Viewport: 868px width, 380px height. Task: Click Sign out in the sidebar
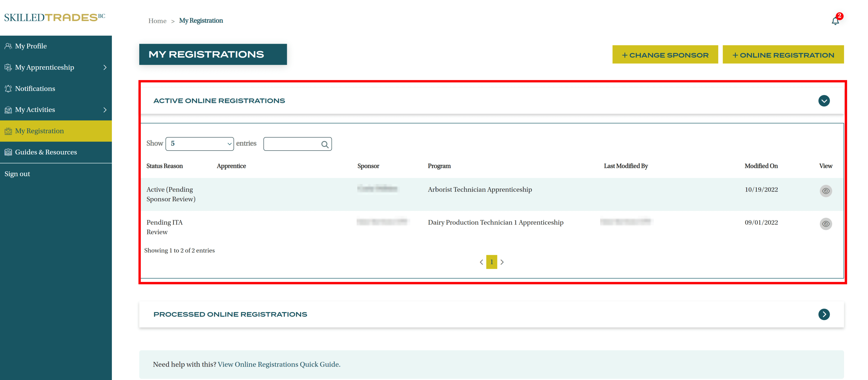17,174
